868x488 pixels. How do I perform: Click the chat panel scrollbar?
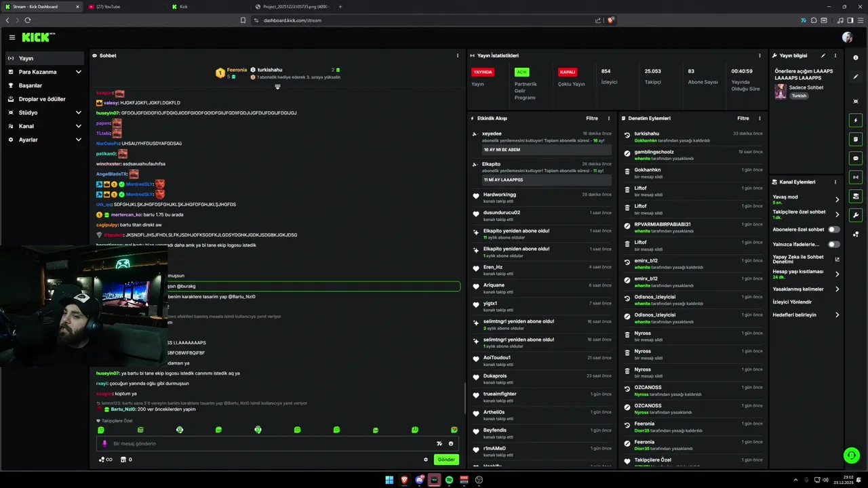tap(465, 400)
